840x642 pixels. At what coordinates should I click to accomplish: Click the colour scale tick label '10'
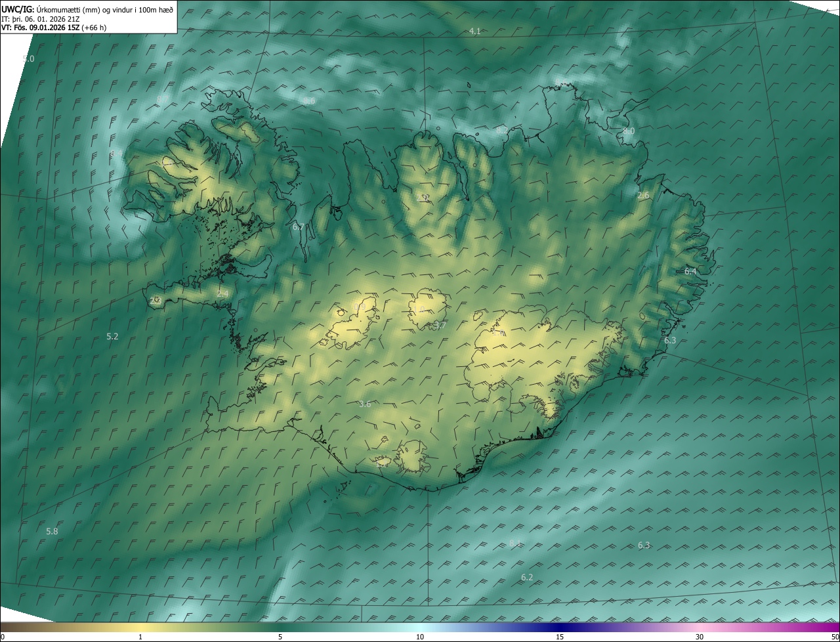420,637
